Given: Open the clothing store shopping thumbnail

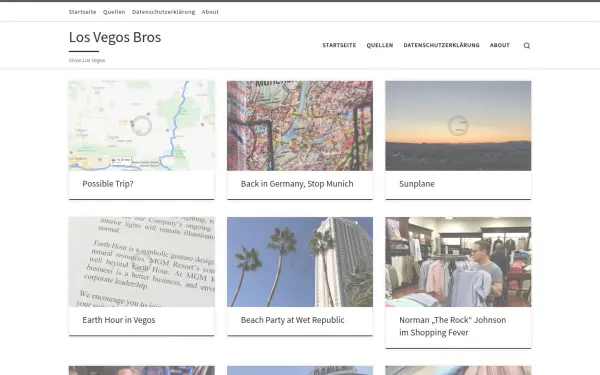Looking at the screenshot, I should coord(458,262).
